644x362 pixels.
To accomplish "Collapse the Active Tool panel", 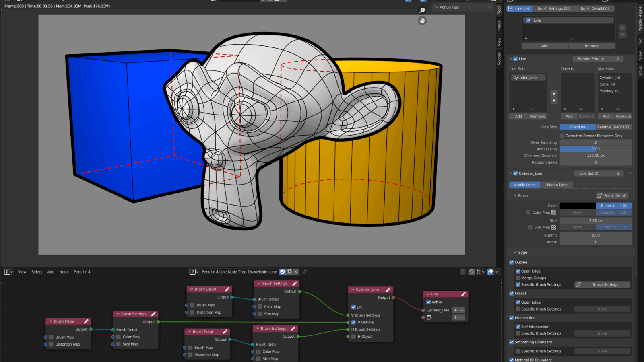I will (x=437, y=8).
